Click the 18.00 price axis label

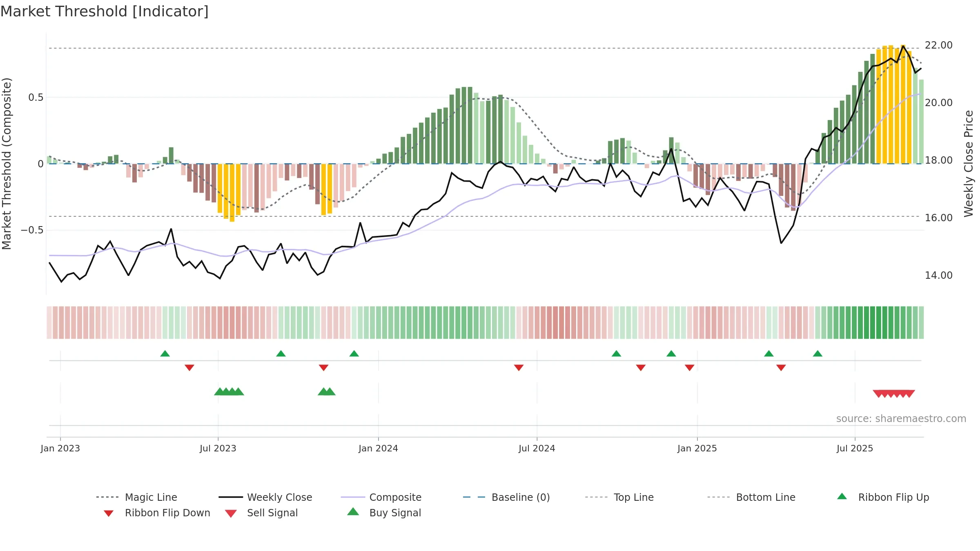(x=939, y=160)
